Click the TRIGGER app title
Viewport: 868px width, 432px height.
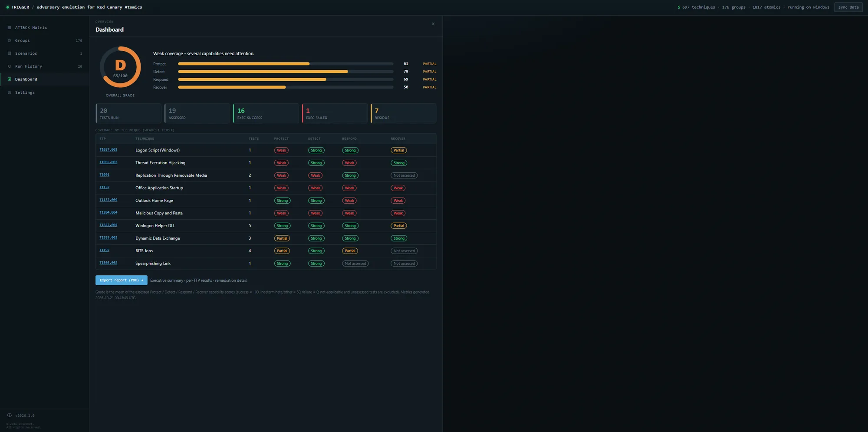click(x=20, y=7)
